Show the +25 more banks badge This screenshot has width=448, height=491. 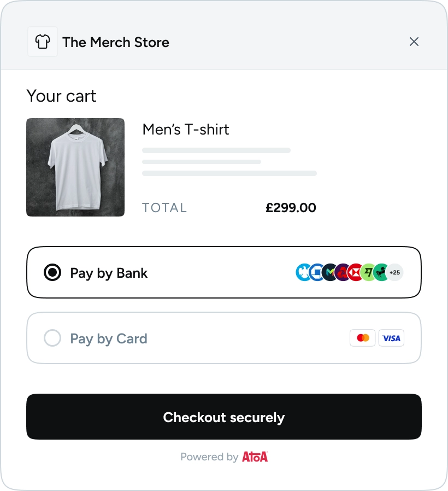pos(395,272)
